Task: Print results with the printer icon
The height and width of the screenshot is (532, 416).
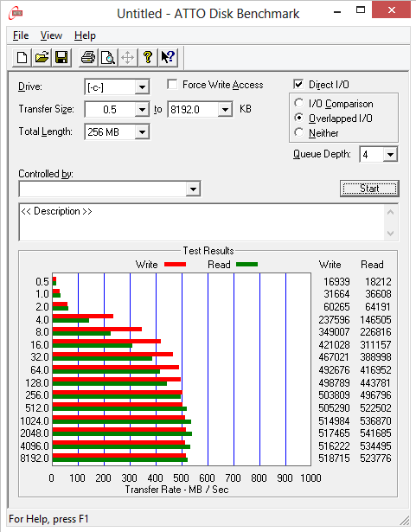Action: click(88, 57)
